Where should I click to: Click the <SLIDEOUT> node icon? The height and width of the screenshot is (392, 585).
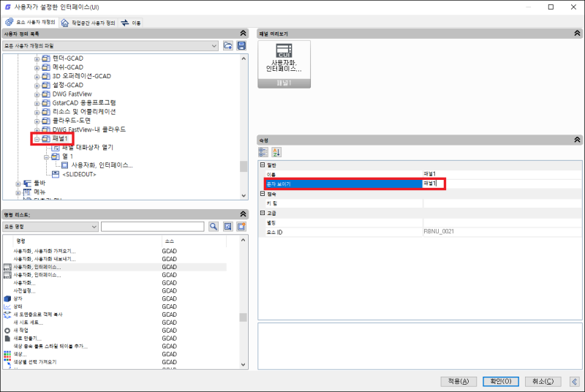click(x=56, y=174)
